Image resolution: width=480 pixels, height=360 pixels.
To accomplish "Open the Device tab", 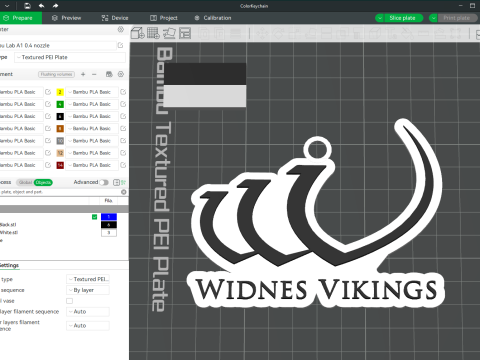I will click(115, 18).
